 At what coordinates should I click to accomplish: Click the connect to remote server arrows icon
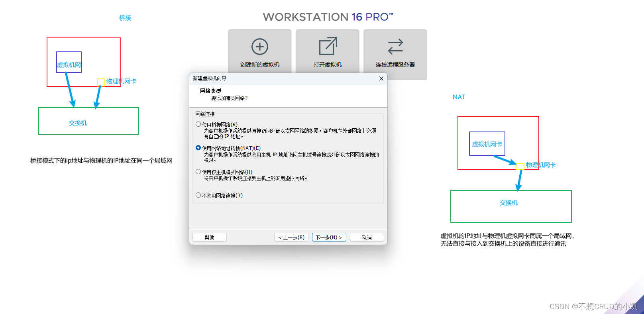(x=395, y=47)
